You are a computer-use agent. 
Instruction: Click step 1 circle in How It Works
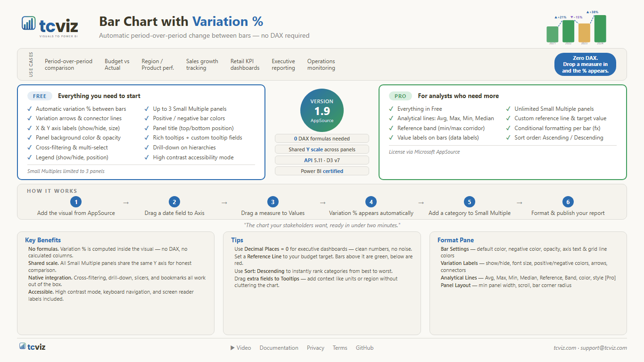pos(76,202)
